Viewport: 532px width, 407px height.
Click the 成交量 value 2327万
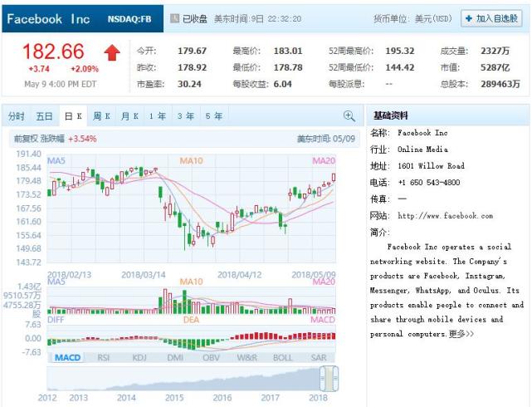click(495, 51)
